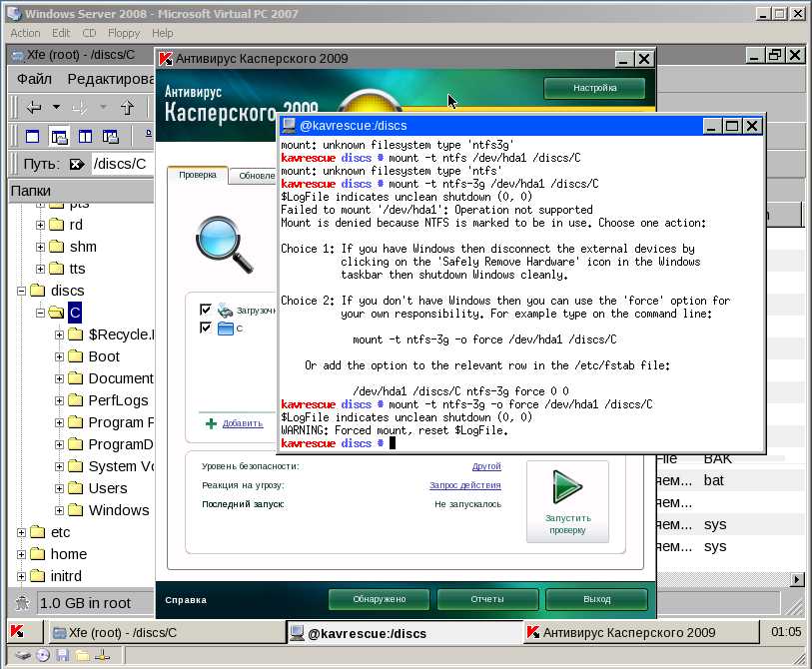Image resolution: width=812 pixels, height=669 pixels.
Task: Expand the home folder node
Action: [x=21, y=554]
